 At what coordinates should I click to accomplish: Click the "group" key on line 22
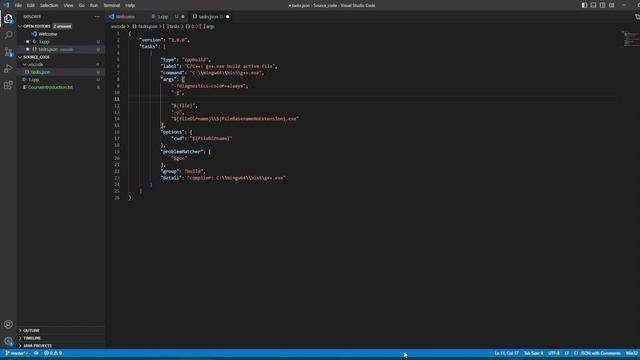(170, 171)
